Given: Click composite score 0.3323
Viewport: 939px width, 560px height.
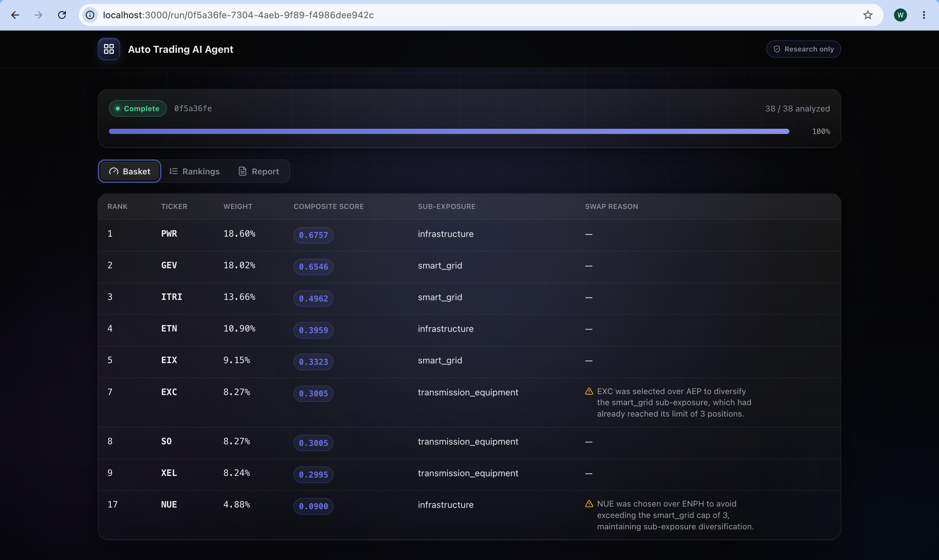Looking at the screenshot, I should coord(313,362).
